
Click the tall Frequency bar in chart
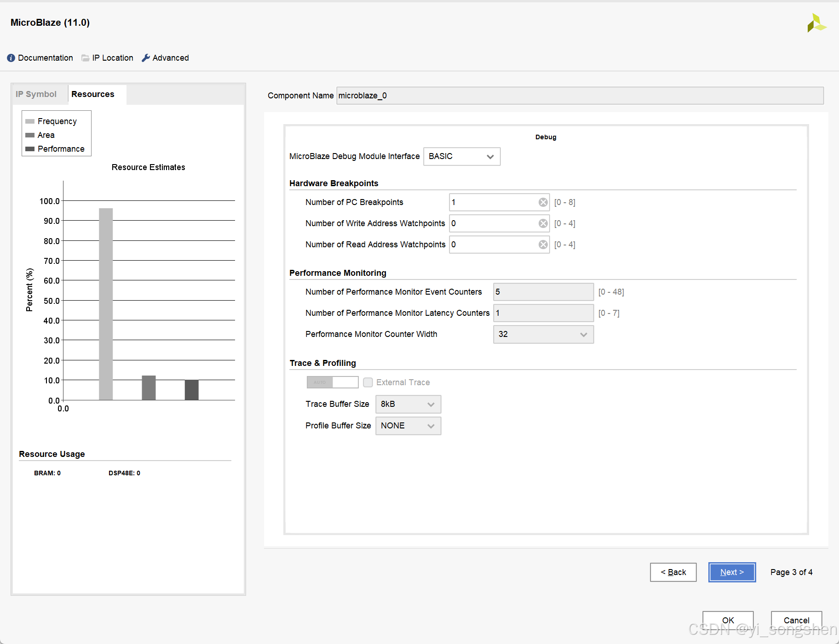[106, 304]
